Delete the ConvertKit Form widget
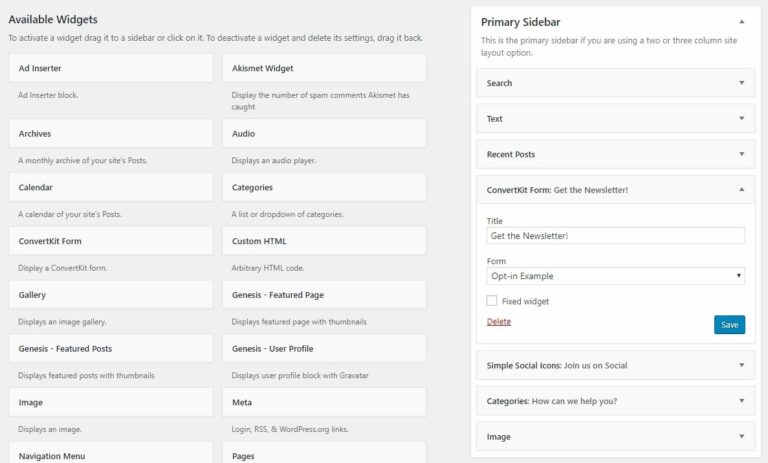The height and width of the screenshot is (463, 768). pyautogui.click(x=498, y=322)
